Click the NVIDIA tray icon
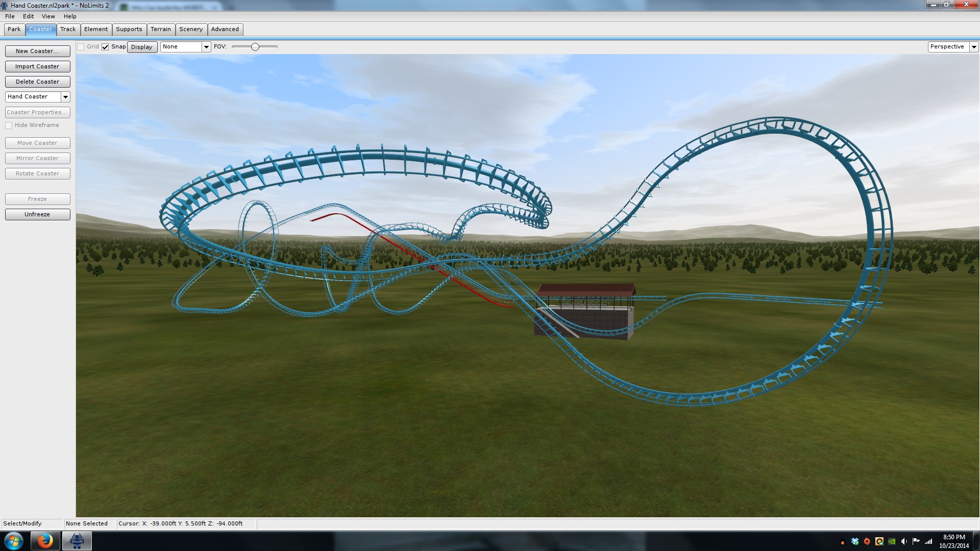The width and height of the screenshot is (980, 551). coord(892,541)
